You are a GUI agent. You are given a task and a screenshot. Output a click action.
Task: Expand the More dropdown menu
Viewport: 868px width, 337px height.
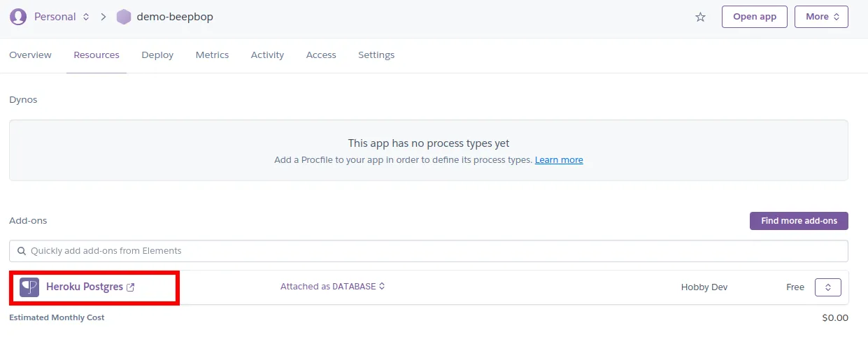tap(821, 17)
